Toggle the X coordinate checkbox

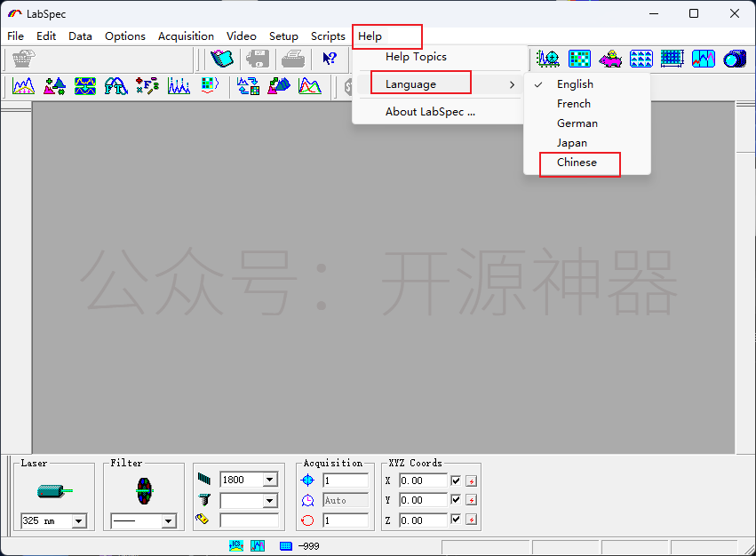click(x=456, y=481)
